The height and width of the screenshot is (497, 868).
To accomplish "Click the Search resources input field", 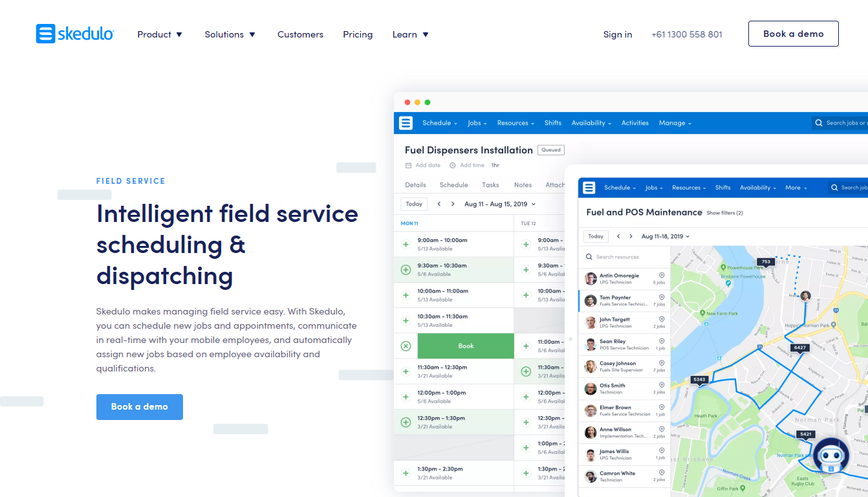I will [625, 257].
